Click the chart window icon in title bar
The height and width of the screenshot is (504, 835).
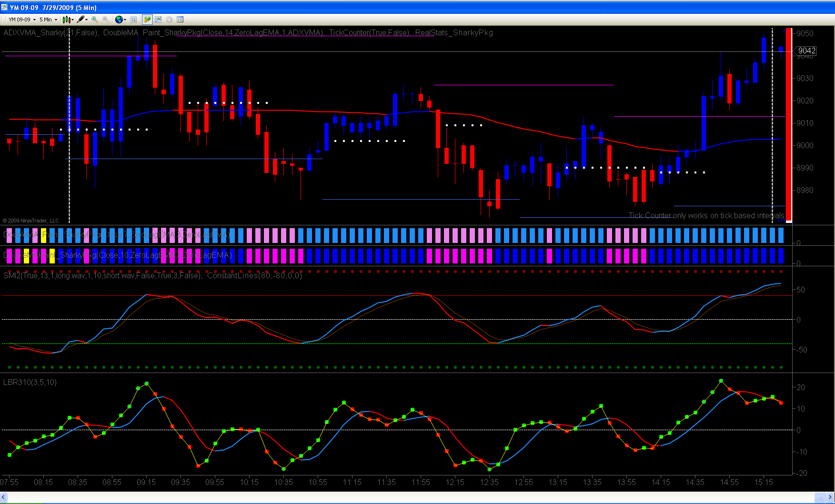pos(4,7)
